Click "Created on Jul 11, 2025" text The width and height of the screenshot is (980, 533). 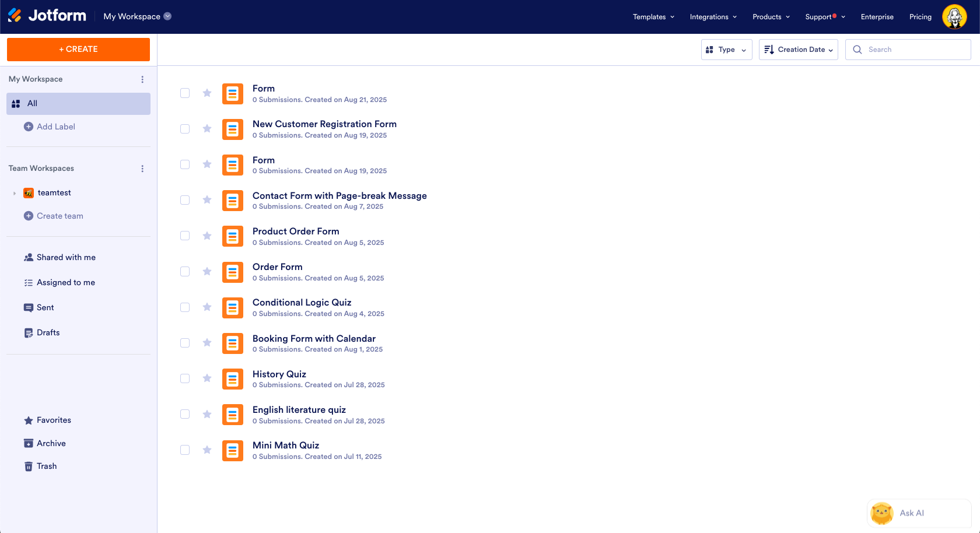click(x=343, y=457)
